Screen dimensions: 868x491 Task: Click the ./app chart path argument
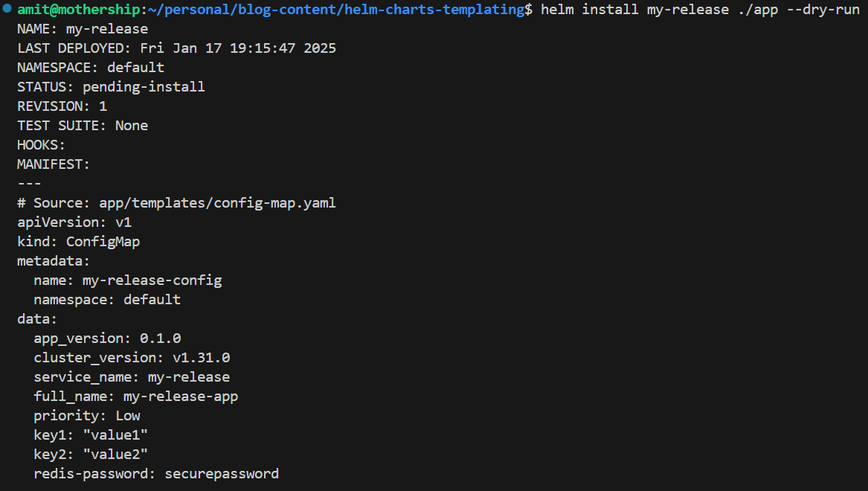(x=758, y=10)
